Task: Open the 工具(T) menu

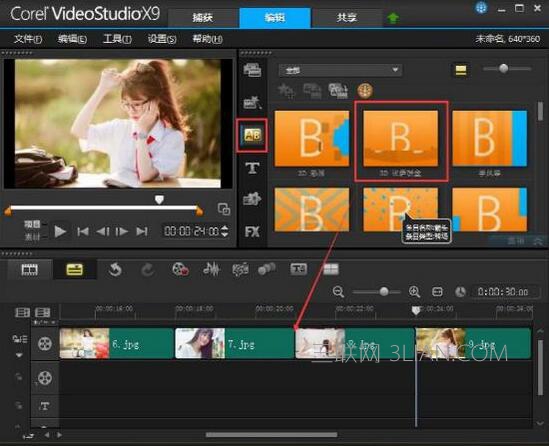Action: [x=117, y=39]
